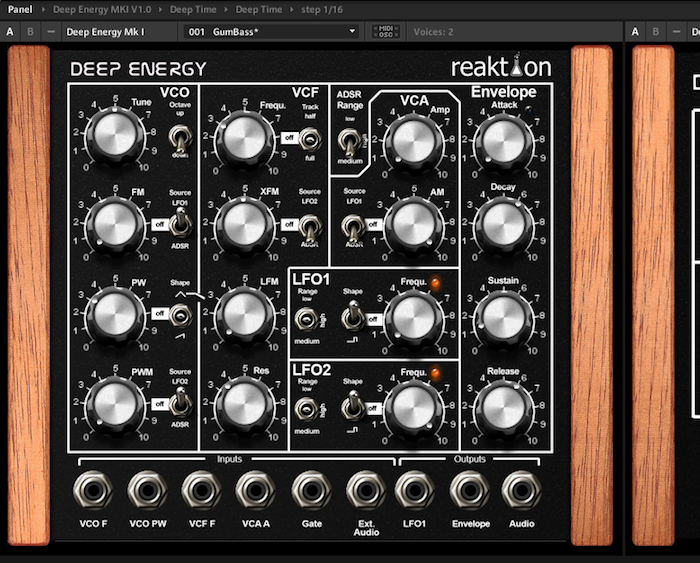Flip the ADSR Range switch

(x=350, y=142)
